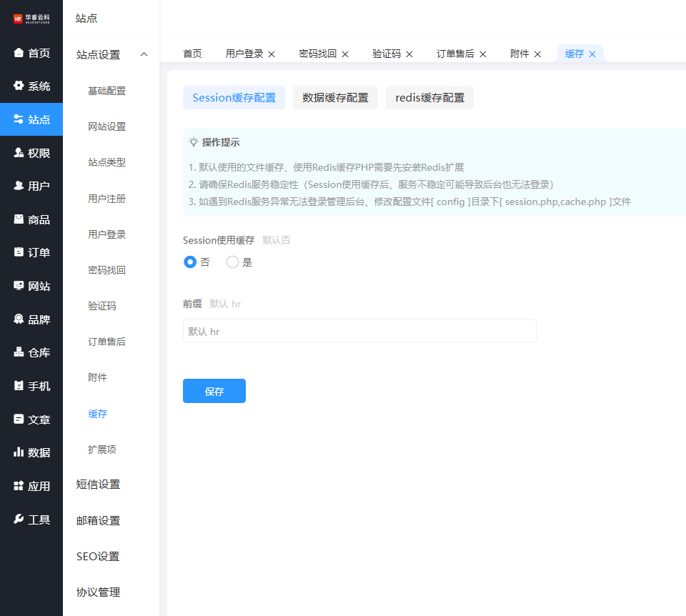The image size is (686, 616).
Task: Open the 数据 chart icon
Action: (19, 452)
